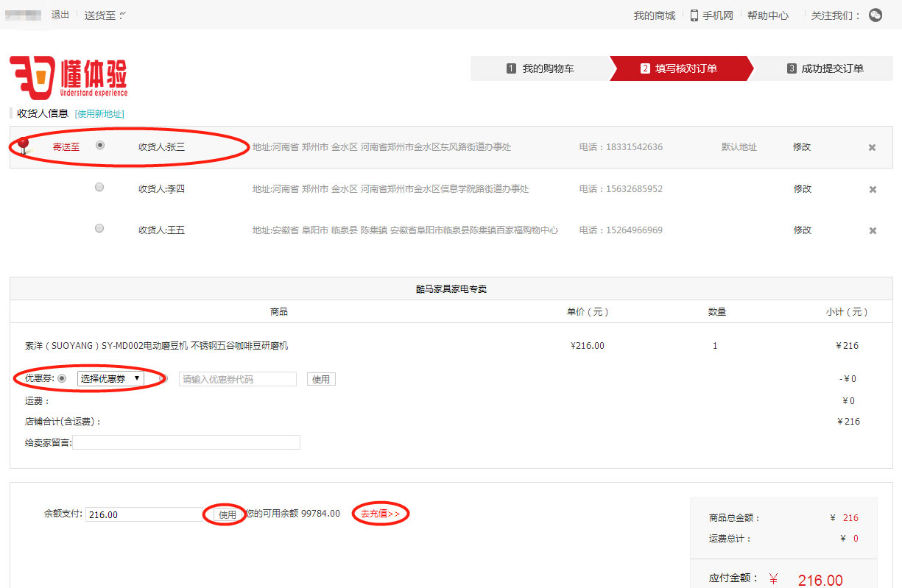Image resolution: width=902 pixels, height=588 pixels.
Task: Open the 去充值 recharge link
Action: pyautogui.click(x=380, y=514)
